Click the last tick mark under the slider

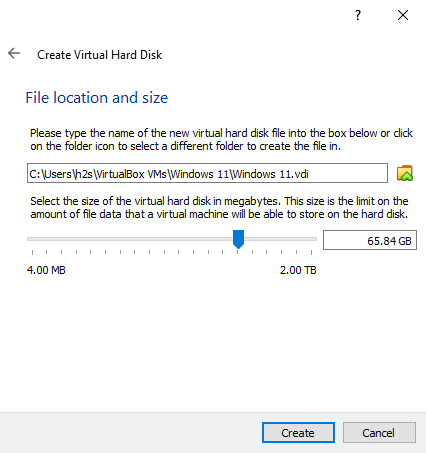[x=311, y=252]
